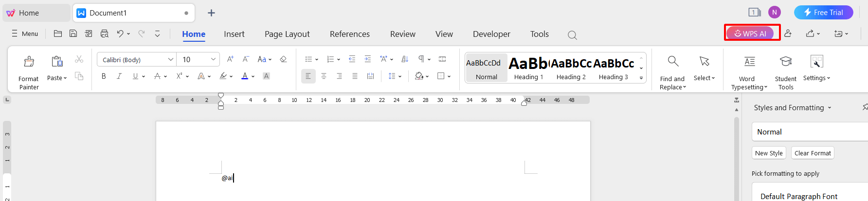This screenshot has width=868, height=201.
Task: Expand the font size 10 dropdown
Action: coord(213,59)
